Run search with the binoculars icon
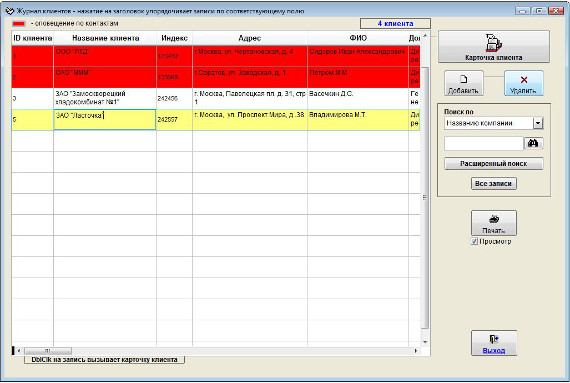This screenshot has width=570, height=383. (x=533, y=144)
